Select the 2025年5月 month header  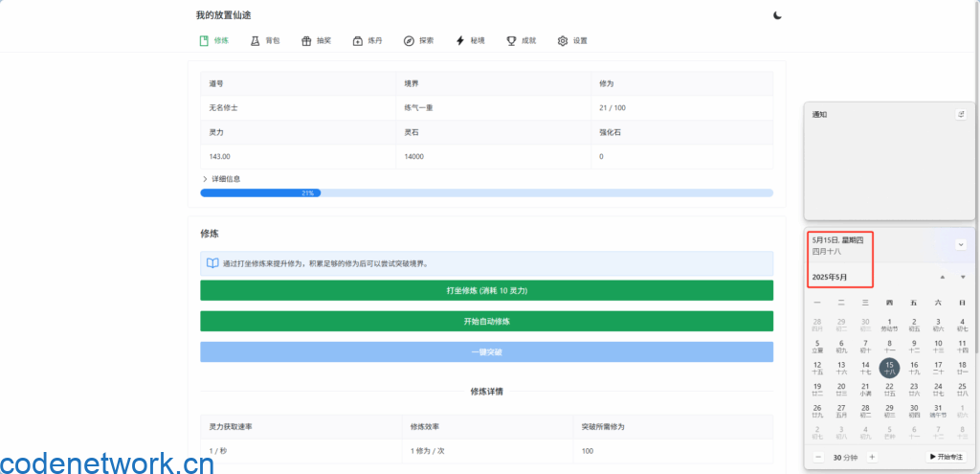[830, 277]
